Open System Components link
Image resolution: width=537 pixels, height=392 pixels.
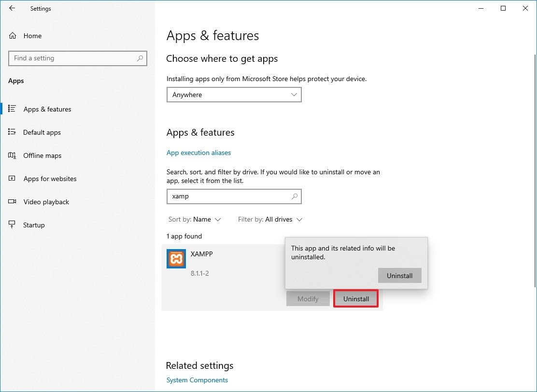tap(197, 380)
